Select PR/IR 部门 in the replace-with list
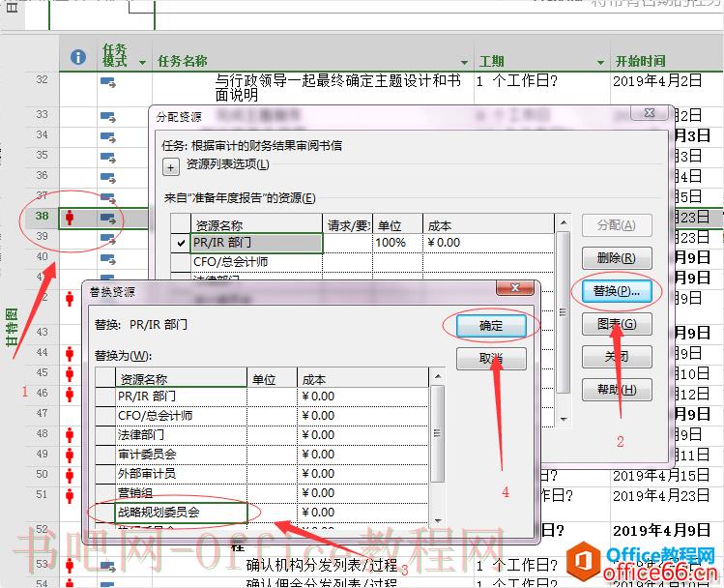The height and width of the screenshot is (588, 724). pyautogui.click(x=181, y=396)
